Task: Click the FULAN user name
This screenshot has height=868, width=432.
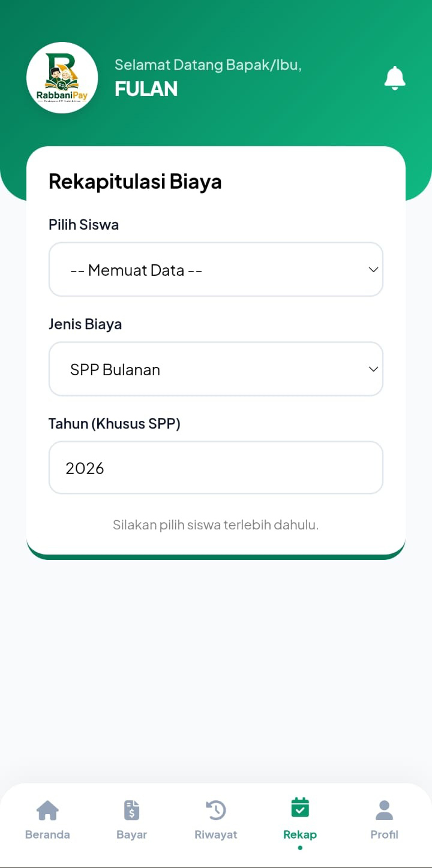Action: point(146,89)
